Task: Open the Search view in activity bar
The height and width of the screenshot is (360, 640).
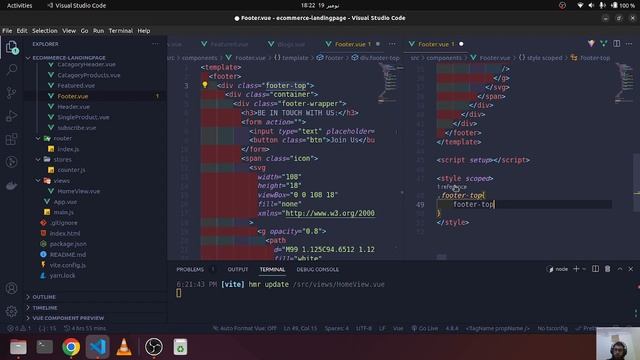Action: (x=11, y=70)
